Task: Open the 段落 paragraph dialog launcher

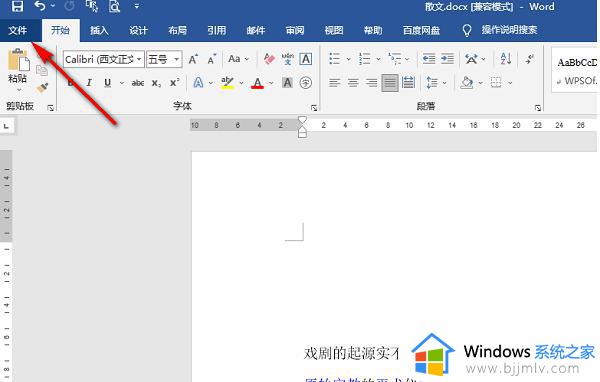Action: click(538, 108)
